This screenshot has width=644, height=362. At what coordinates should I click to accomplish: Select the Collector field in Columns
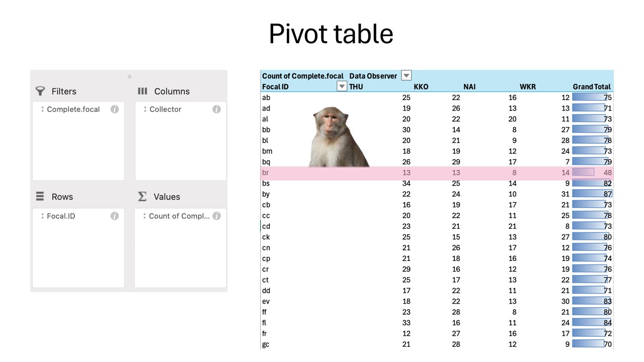pyautogui.click(x=165, y=109)
